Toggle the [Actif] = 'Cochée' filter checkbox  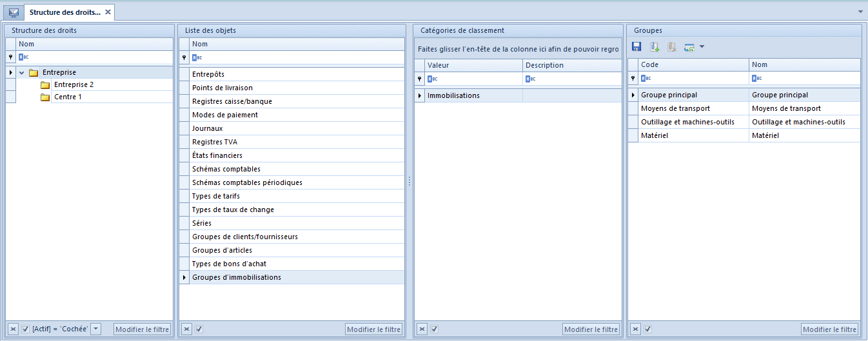click(x=26, y=329)
